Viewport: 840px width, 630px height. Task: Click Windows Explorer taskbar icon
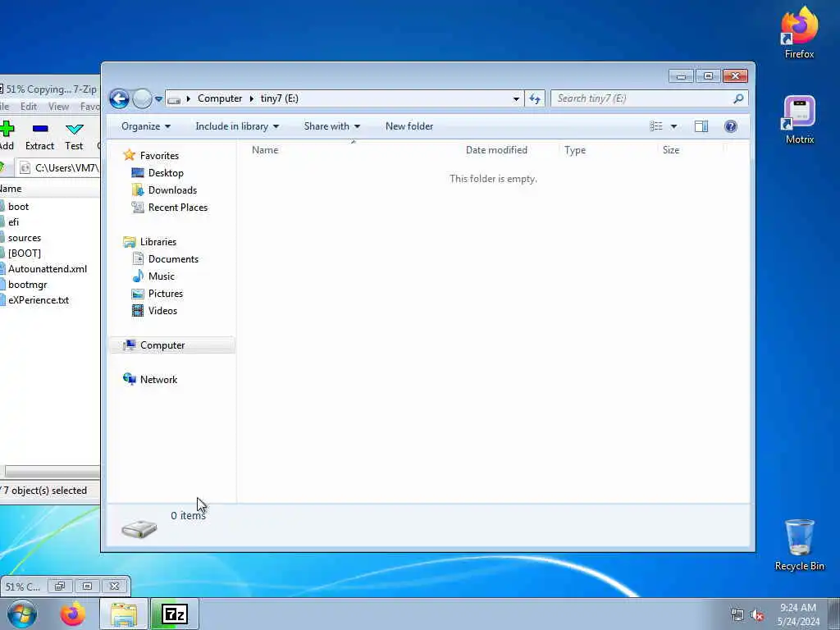pyautogui.click(x=124, y=614)
